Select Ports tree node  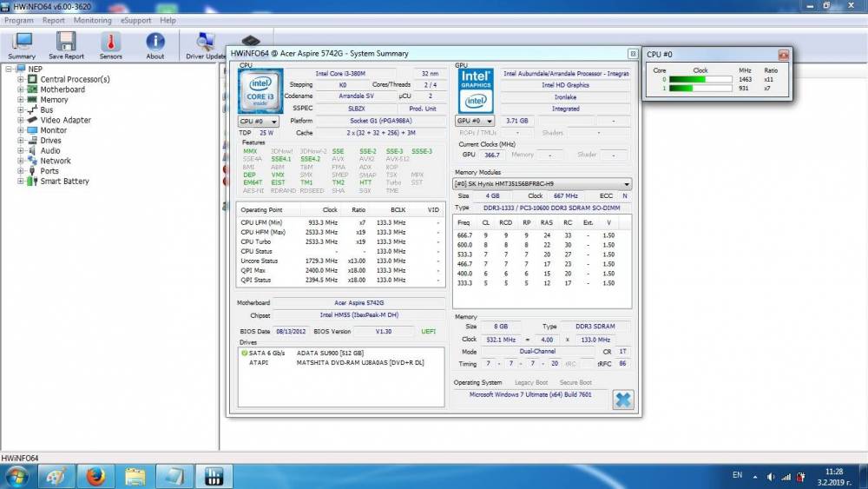[x=49, y=170]
